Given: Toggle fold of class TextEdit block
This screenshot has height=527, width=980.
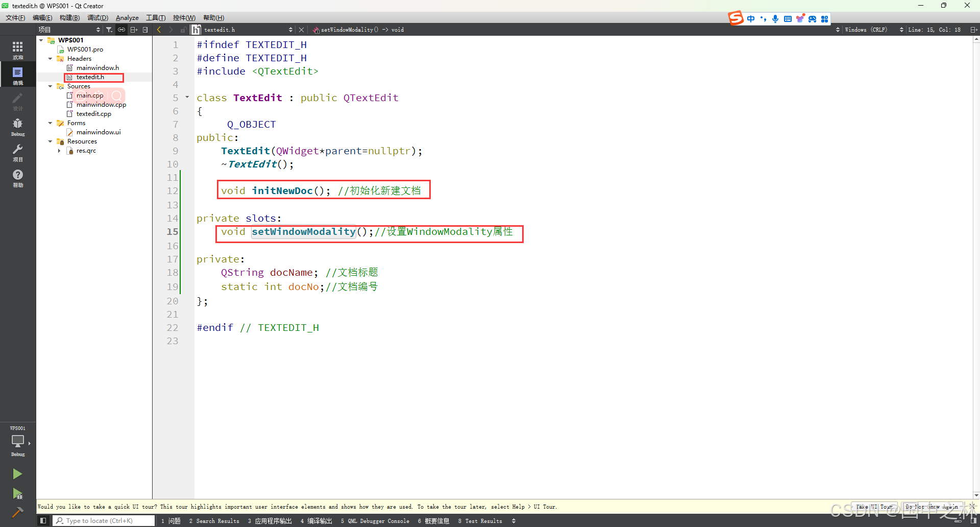Looking at the screenshot, I should click(187, 97).
